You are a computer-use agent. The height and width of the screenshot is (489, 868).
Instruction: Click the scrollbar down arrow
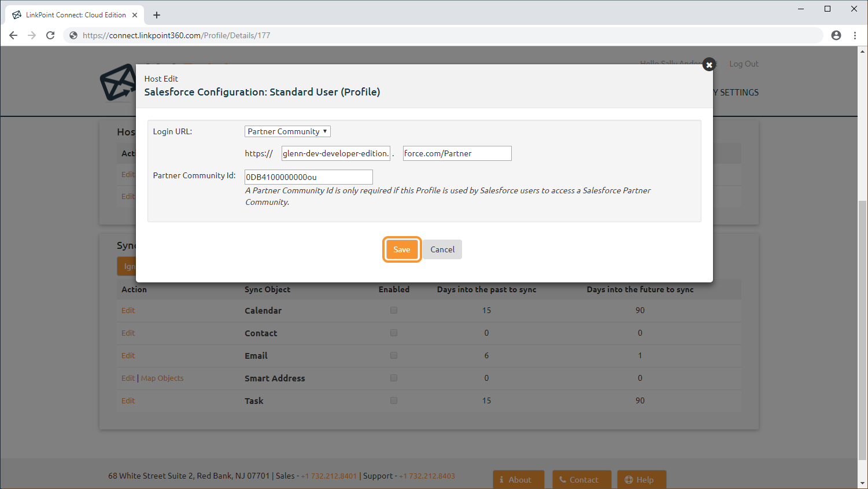(863, 483)
